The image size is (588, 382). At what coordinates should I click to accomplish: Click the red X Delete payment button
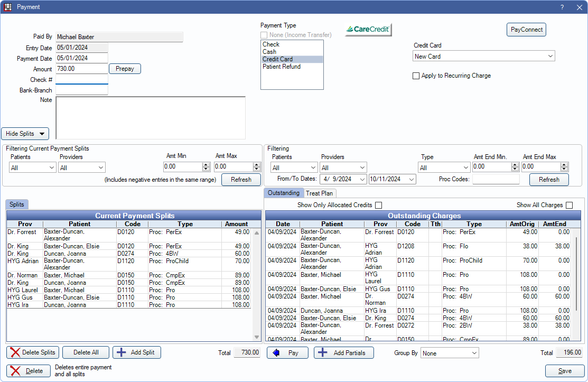[28, 371]
